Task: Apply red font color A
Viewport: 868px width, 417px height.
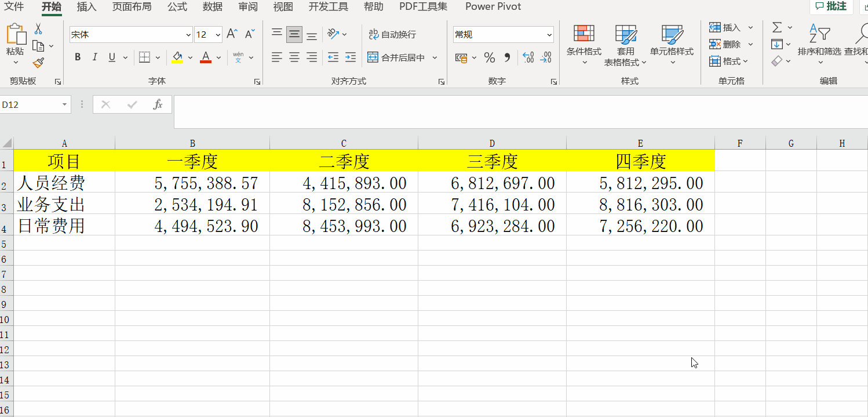Action: click(x=205, y=57)
